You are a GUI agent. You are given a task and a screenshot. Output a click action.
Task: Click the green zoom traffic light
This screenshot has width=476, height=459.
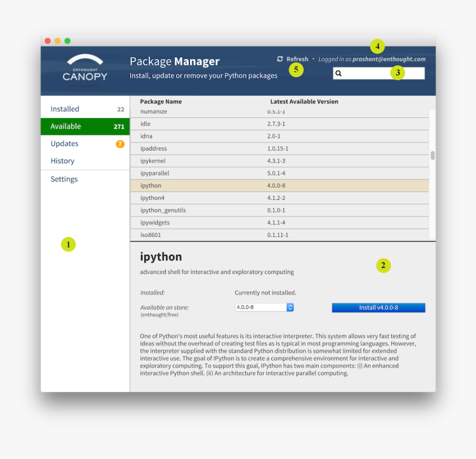pos(67,40)
